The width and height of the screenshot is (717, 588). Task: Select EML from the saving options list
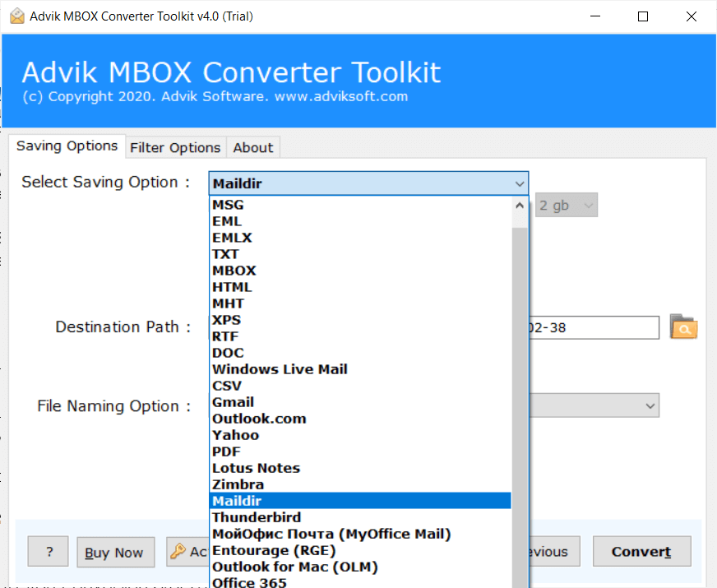360,221
